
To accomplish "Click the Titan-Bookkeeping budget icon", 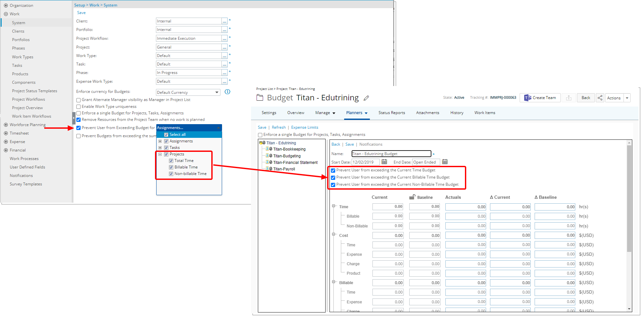I will pos(269,149).
